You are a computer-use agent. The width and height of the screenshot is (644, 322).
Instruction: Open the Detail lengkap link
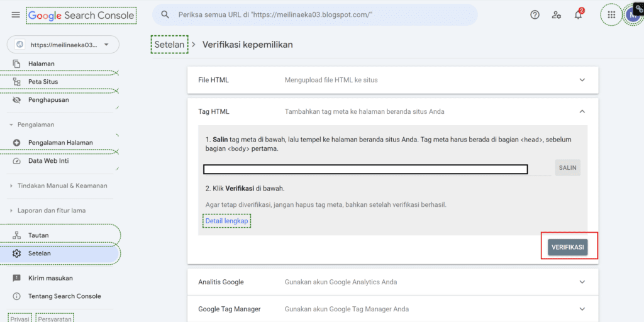tap(226, 221)
